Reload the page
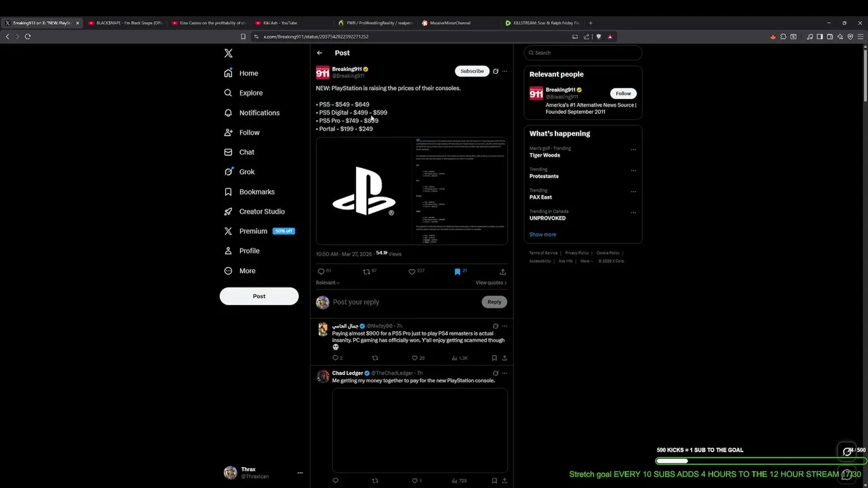This screenshot has height=488, width=868. (28, 37)
